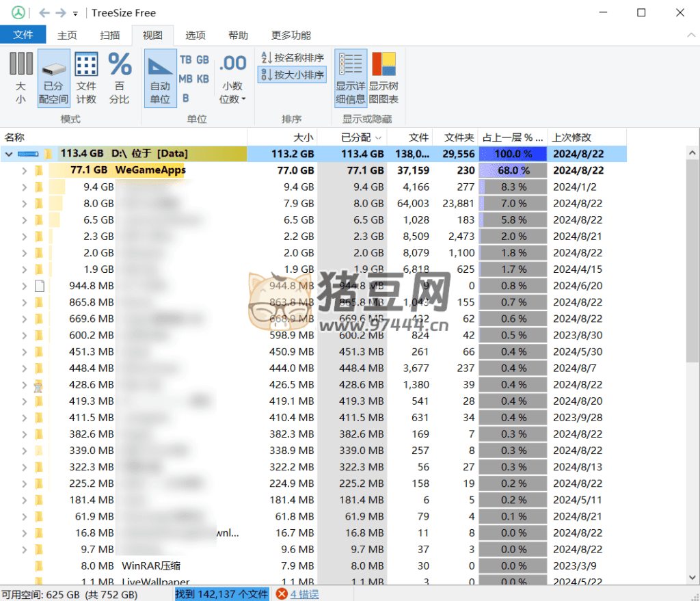Viewport: 700px width, 601px height.
Task: Expand the WeGameApps folder
Action: click(x=25, y=170)
